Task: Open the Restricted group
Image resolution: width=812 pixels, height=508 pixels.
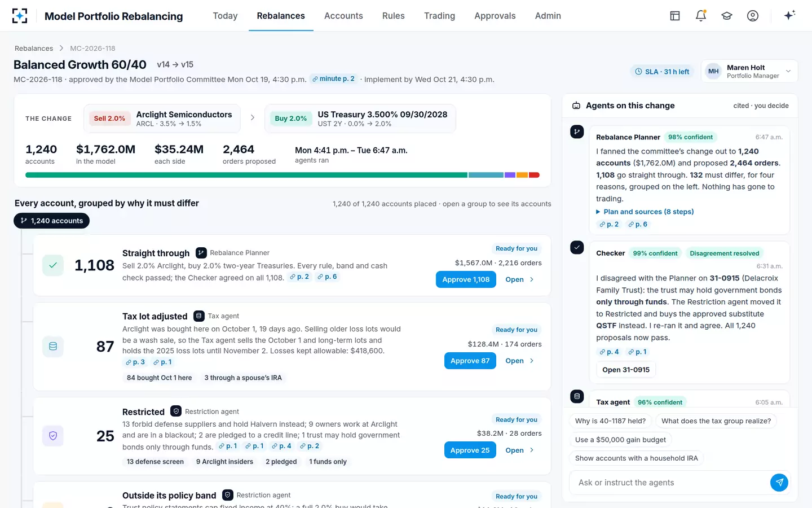Action: click(519, 450)
